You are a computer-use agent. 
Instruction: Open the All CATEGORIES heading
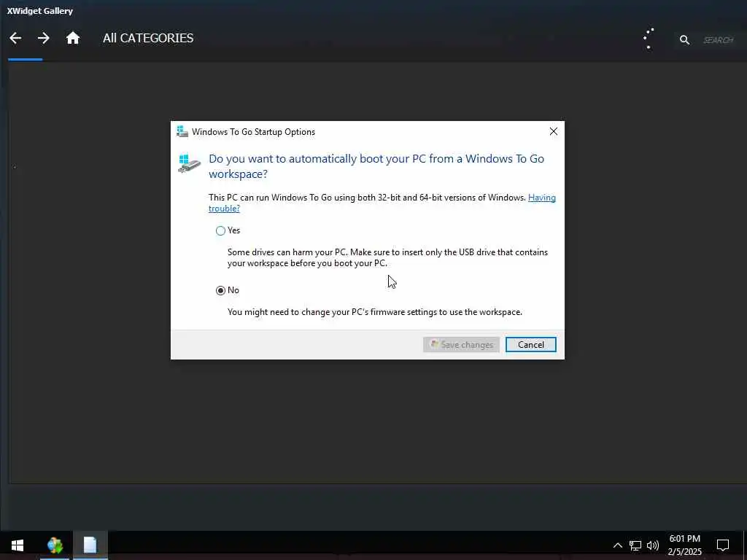pyautogui.click(x=148, y=38)
